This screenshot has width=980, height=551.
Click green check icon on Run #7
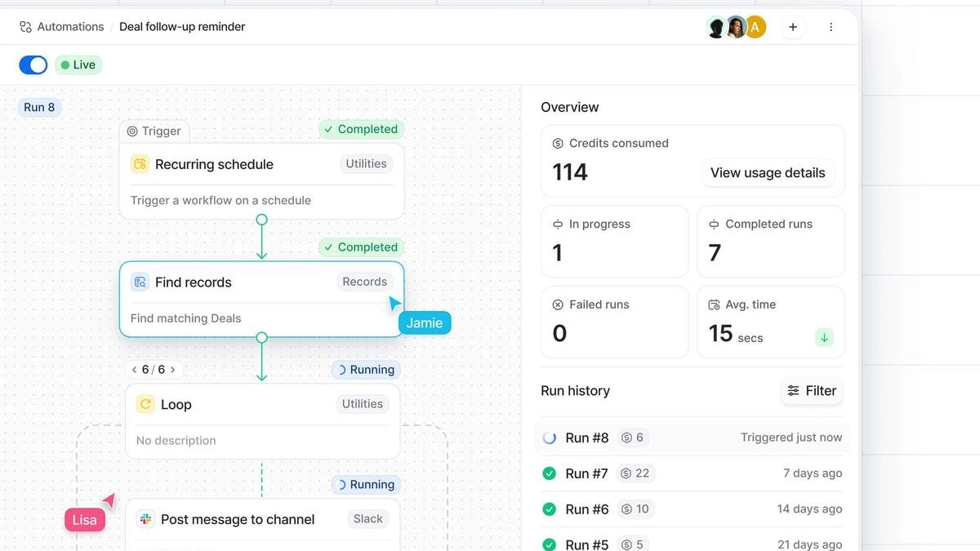point(550,473)
